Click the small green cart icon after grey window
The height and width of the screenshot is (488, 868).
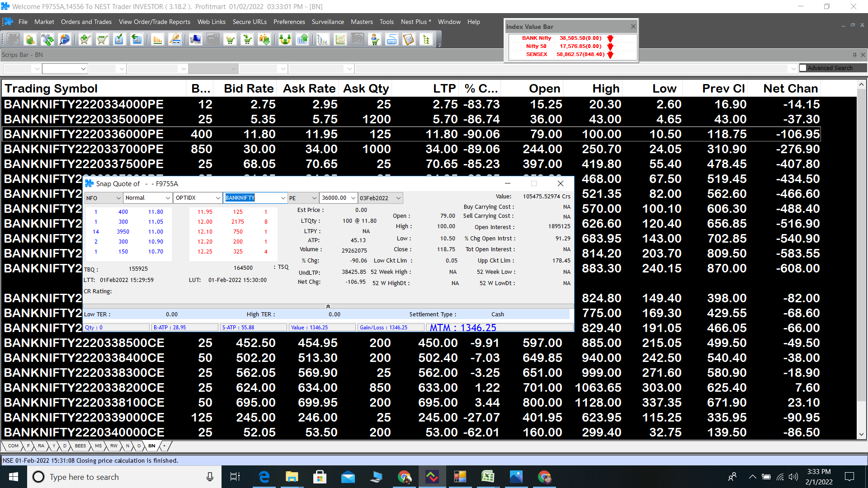231,40
